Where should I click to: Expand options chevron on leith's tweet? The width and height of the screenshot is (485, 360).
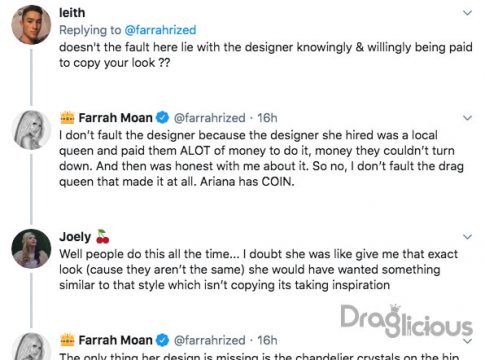(x=468, y=13)
